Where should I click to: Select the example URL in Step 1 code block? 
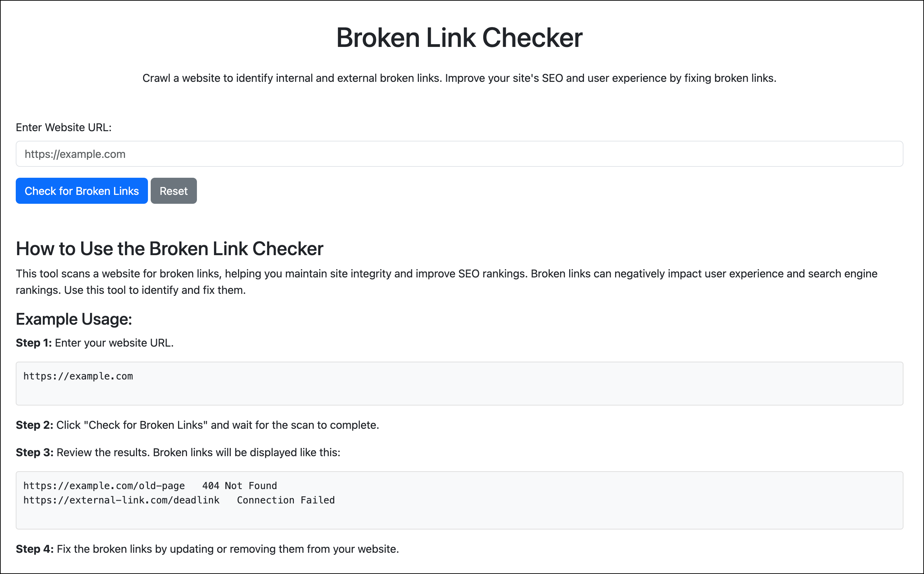tap(78, 376)
